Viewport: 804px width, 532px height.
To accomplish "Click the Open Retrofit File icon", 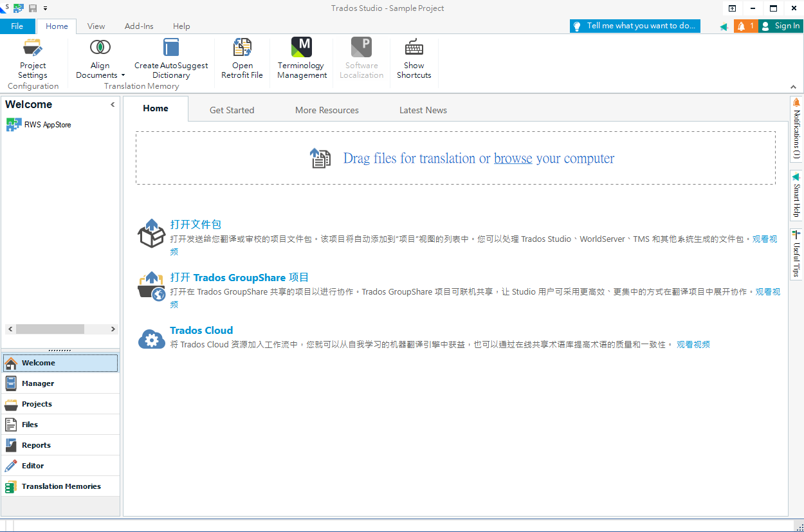I will coord(242,47).
